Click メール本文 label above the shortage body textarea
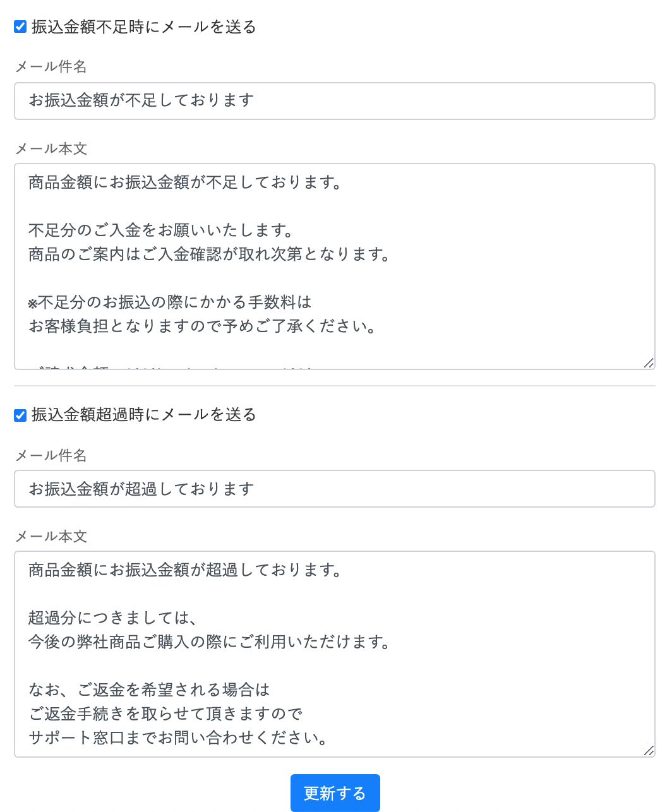The image size is (672, 812). click(51, 149)
